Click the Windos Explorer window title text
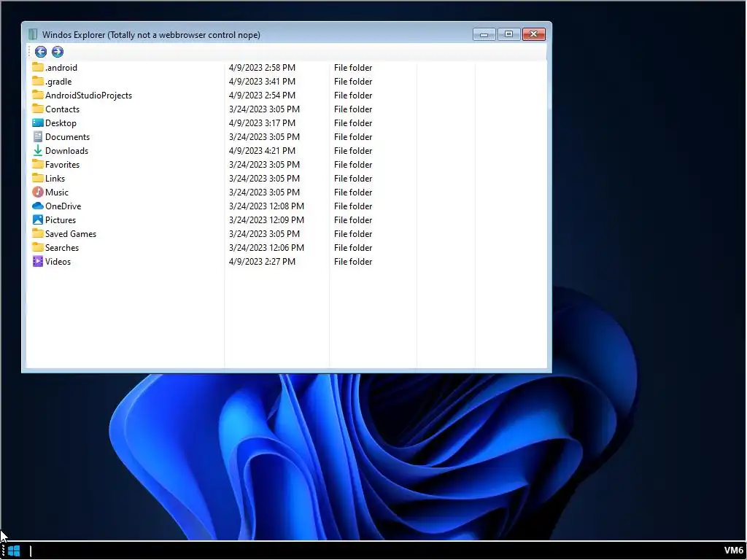Image resolution: width=747 pixels, height=560 pixels. [151, 35]
